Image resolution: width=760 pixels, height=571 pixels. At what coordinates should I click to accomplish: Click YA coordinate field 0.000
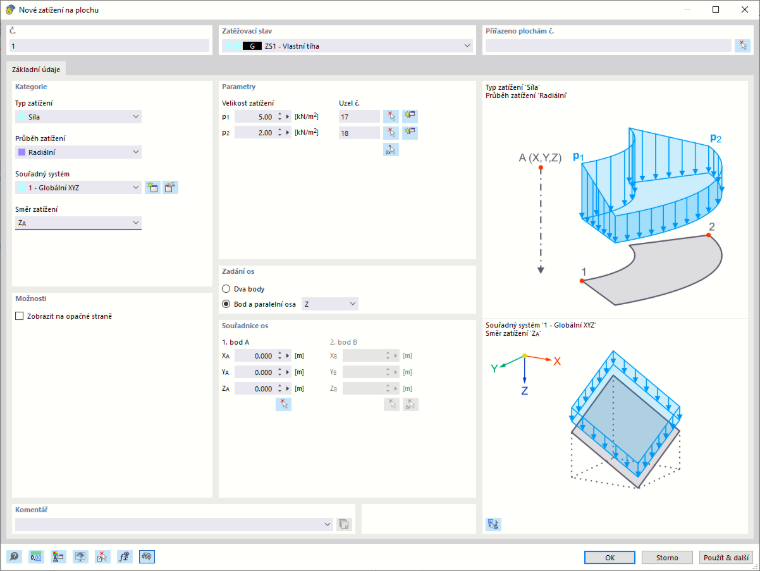click(255, 372)
